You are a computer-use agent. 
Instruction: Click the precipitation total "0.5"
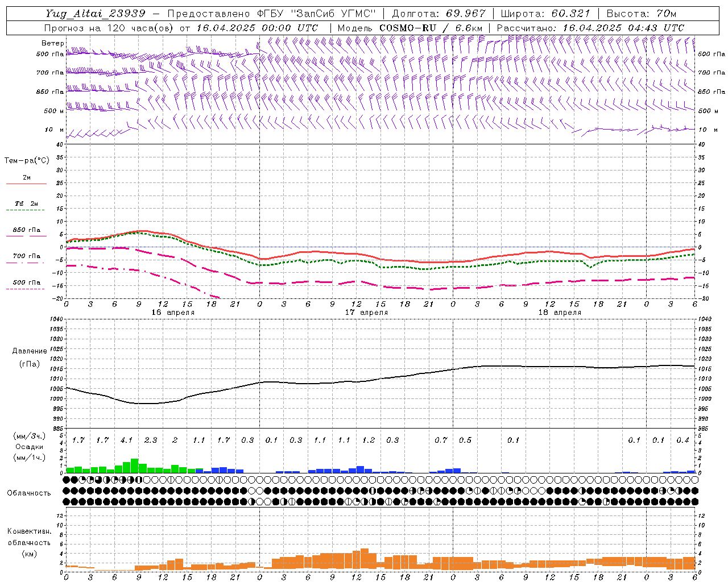(x=465, y=440)
